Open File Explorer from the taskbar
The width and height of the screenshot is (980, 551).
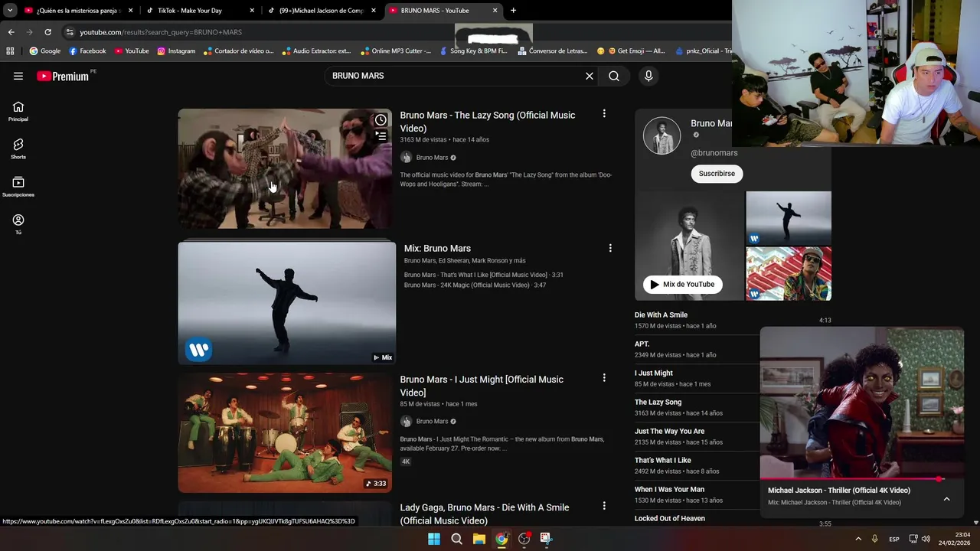(x=479, y=539)
